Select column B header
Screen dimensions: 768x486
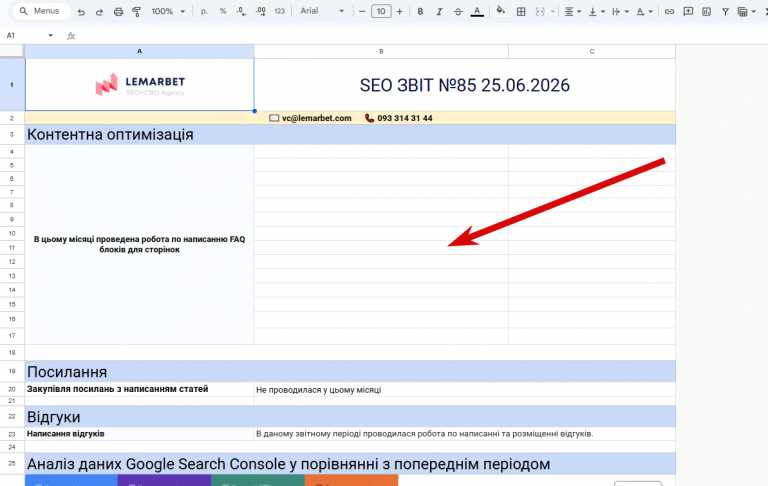click(x=381, y=51)
